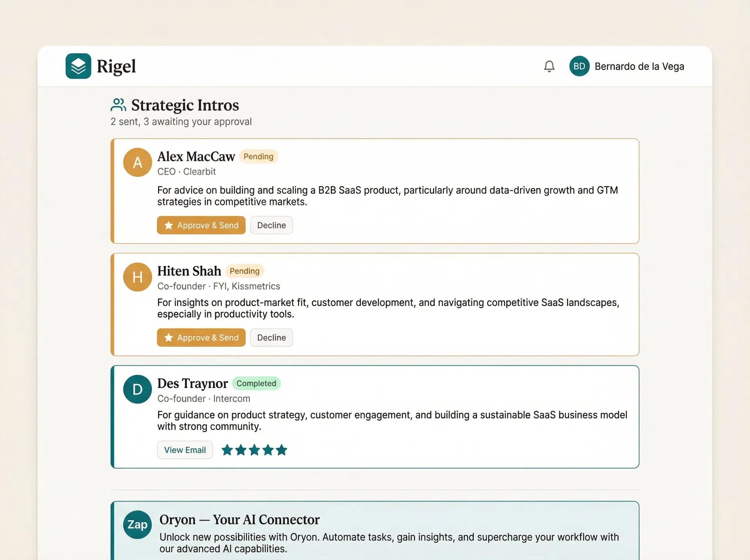Click the Pending badge on Hiten Shah's card
750x560 pixels.
(245, 271)
